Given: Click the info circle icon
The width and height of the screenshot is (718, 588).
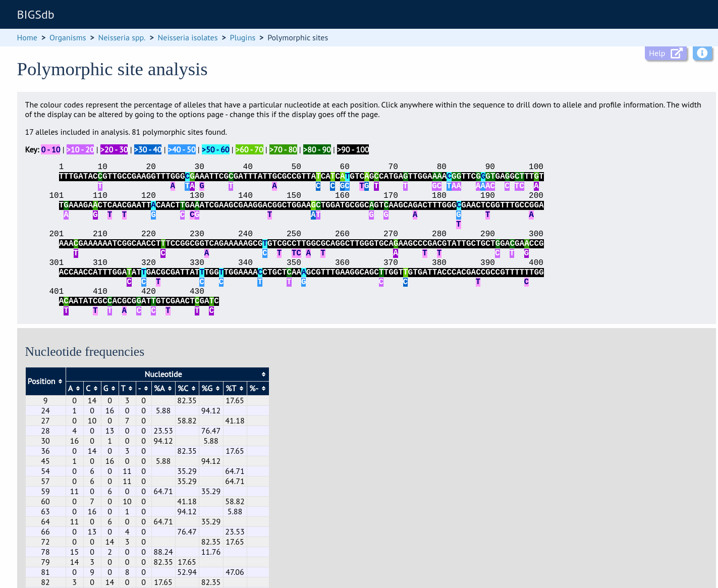Looking at the screenshot, I should pyautogui.click(x=702, y=54).
